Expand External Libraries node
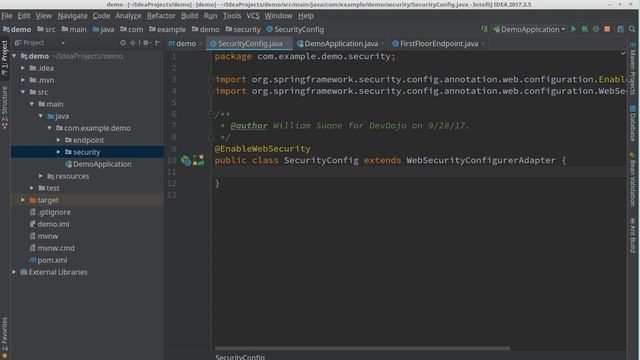This screenshot has width=640, height=360. [x=14, y=272]
